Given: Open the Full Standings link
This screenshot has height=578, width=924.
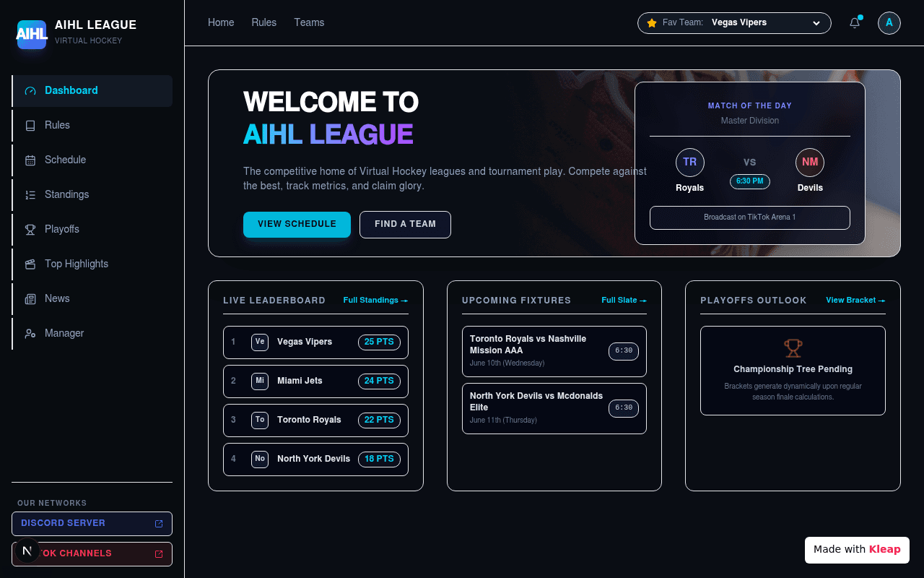Looking at the screenshot, I should (x=375, y=300).
